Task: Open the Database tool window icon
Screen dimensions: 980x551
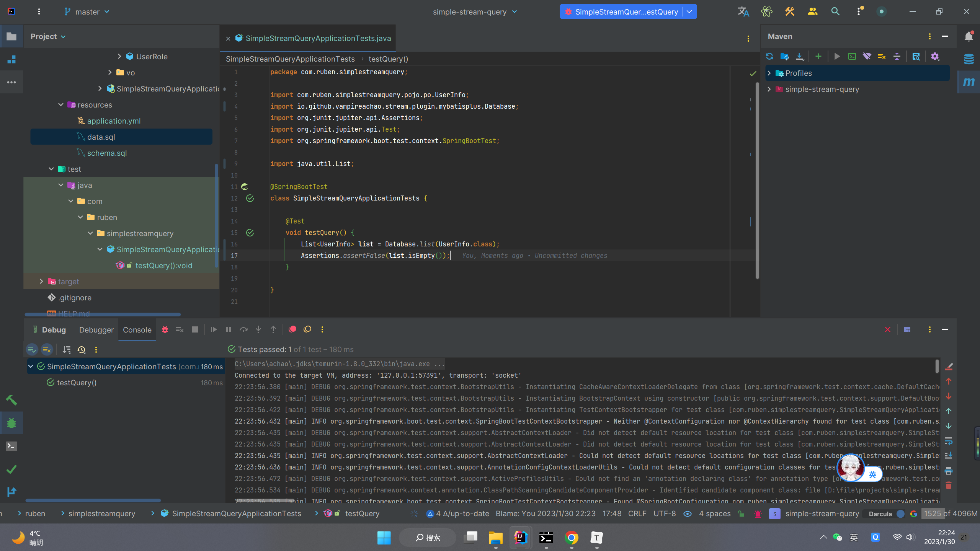Action: tap(969, 59)
